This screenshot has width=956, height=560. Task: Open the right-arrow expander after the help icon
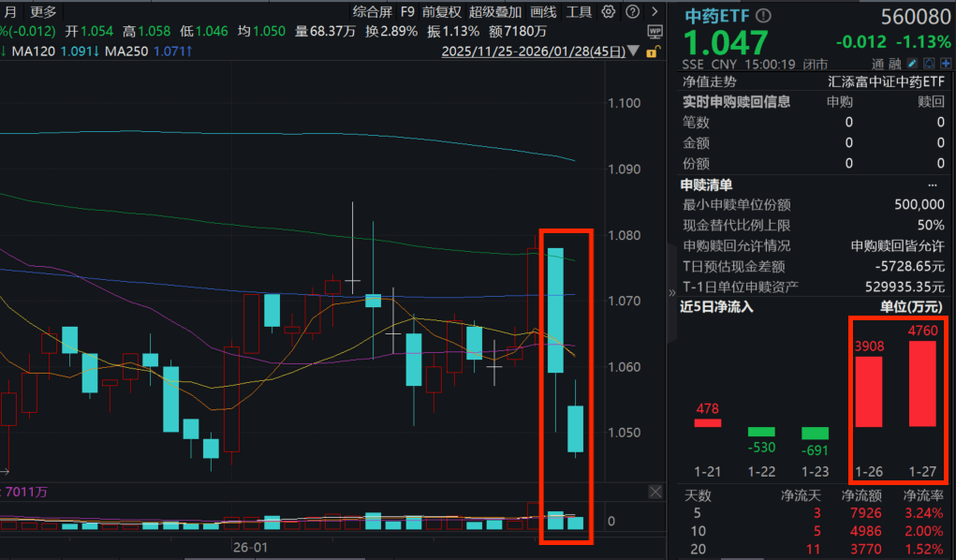[x=653, y=12]
